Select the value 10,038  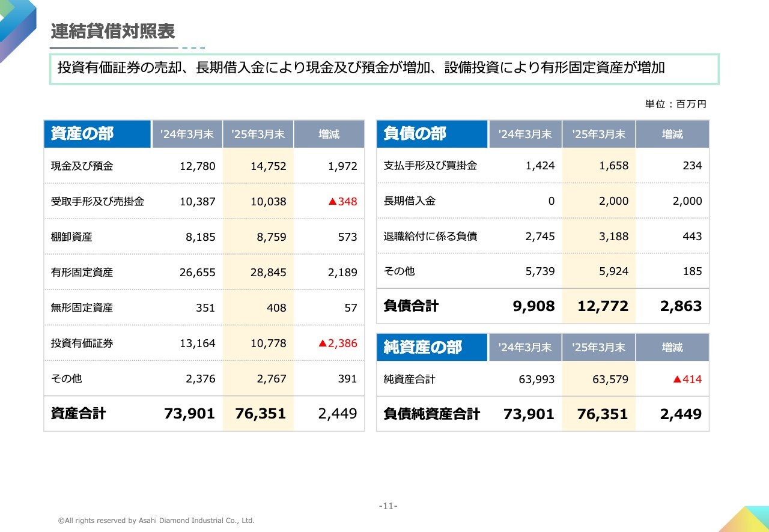tap(269, 202)
